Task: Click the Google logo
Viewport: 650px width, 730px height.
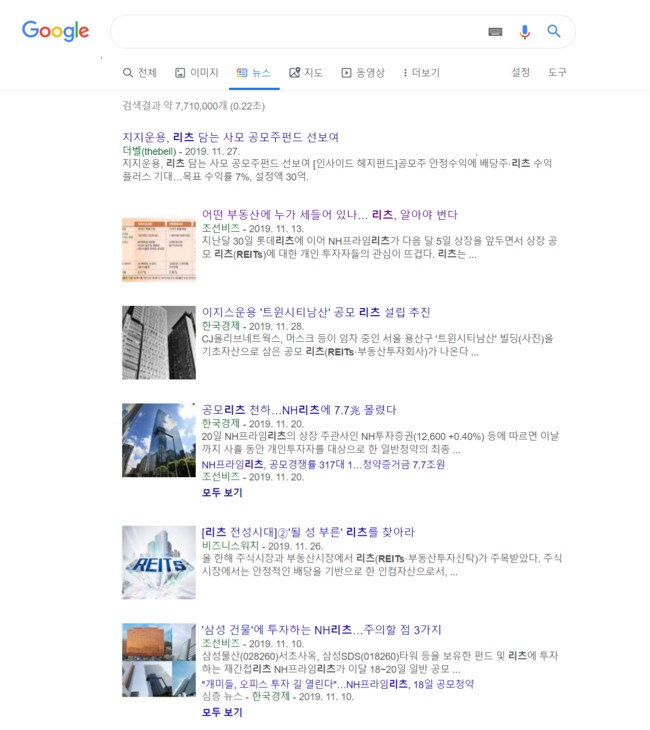Action: (x=55, y=31)
